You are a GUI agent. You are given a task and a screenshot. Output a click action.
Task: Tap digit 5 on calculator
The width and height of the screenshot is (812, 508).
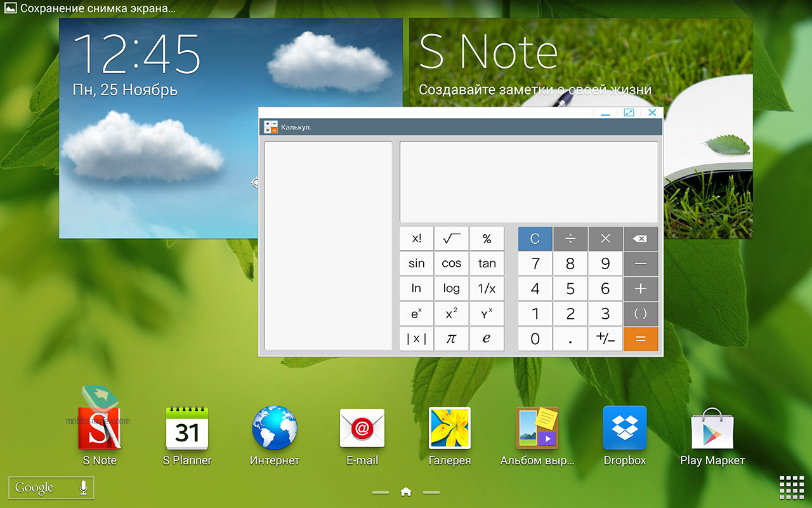pyautogui.click(x=570, y=288)
